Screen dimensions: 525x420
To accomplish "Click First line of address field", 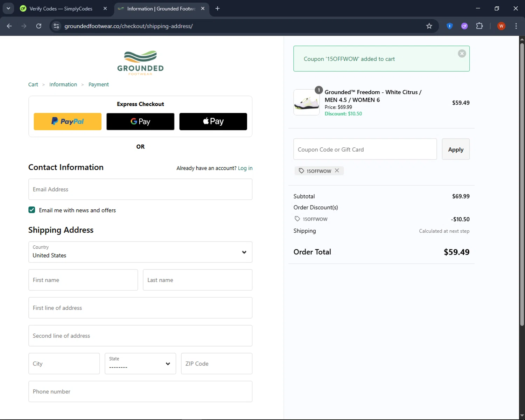I will tap(140, 308).
